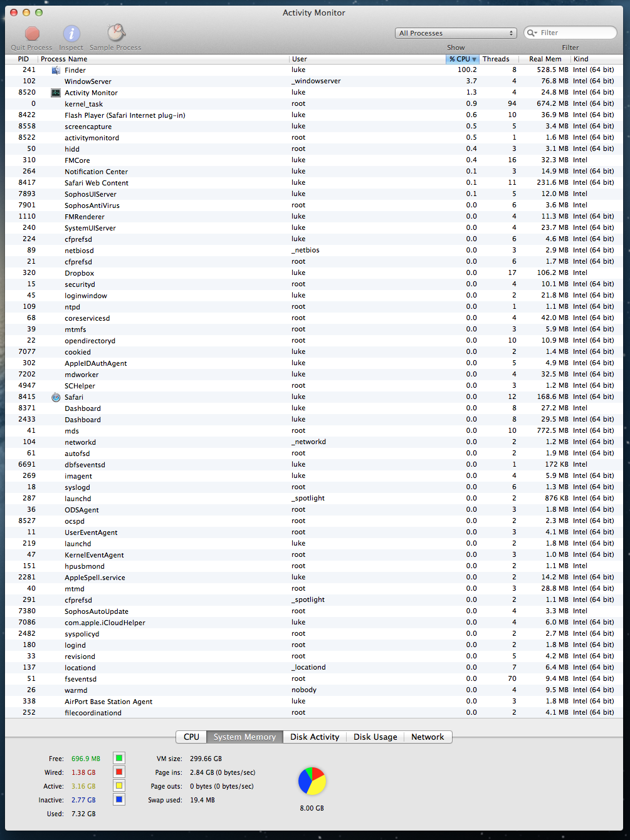
Task: Select the Safari compass icon in list
Action: coord(56,397)
